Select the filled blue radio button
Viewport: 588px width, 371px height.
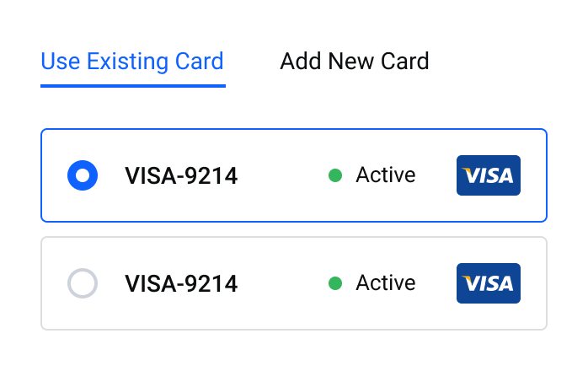point(83,175)
